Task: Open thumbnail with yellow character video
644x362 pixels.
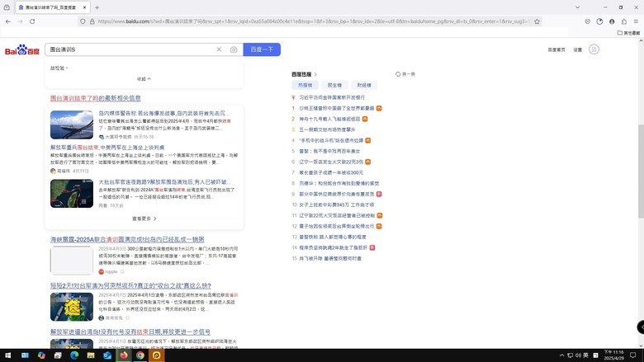Action: (x=72, y=307)
